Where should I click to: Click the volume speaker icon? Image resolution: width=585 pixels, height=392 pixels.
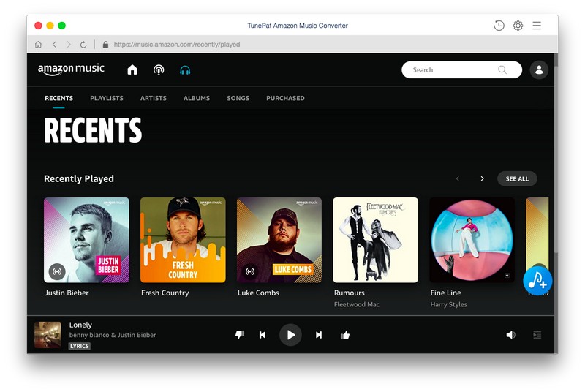point(510,335)
